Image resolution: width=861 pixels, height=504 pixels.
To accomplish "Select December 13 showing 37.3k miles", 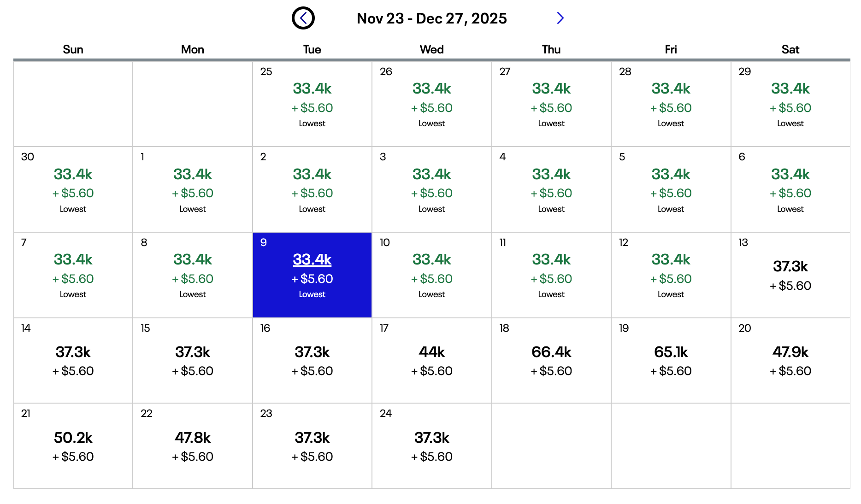I will pos(790,275).
